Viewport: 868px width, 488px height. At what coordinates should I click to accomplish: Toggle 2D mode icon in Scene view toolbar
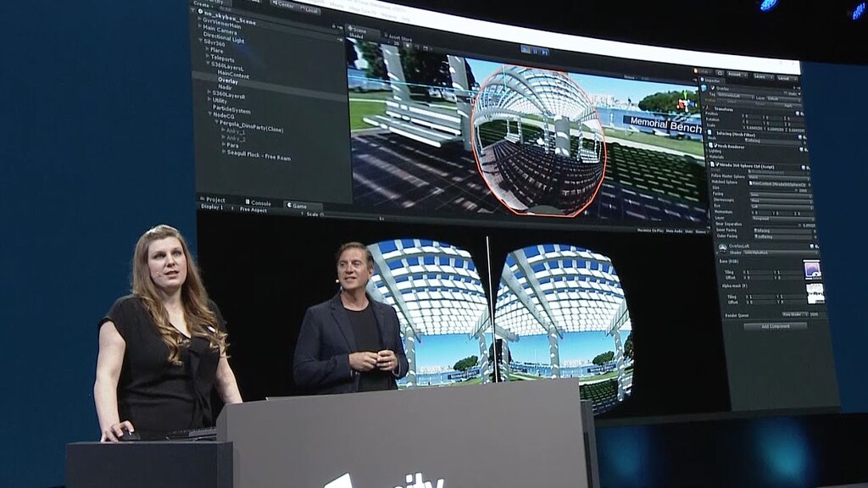397,43
